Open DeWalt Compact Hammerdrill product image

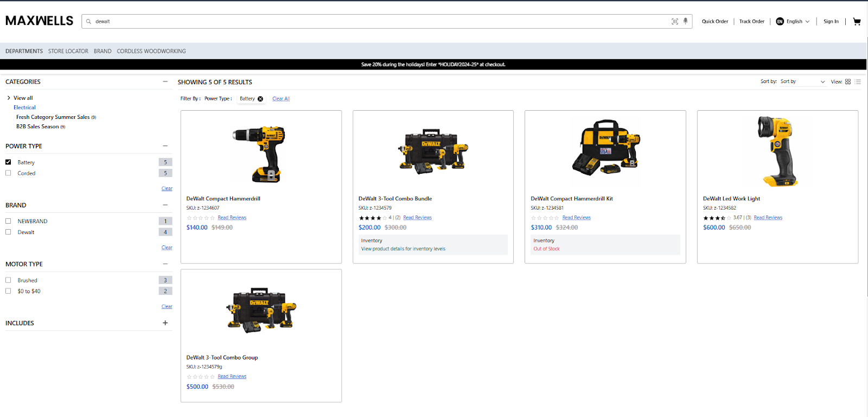pyautogui.click(x=261, y=154)
